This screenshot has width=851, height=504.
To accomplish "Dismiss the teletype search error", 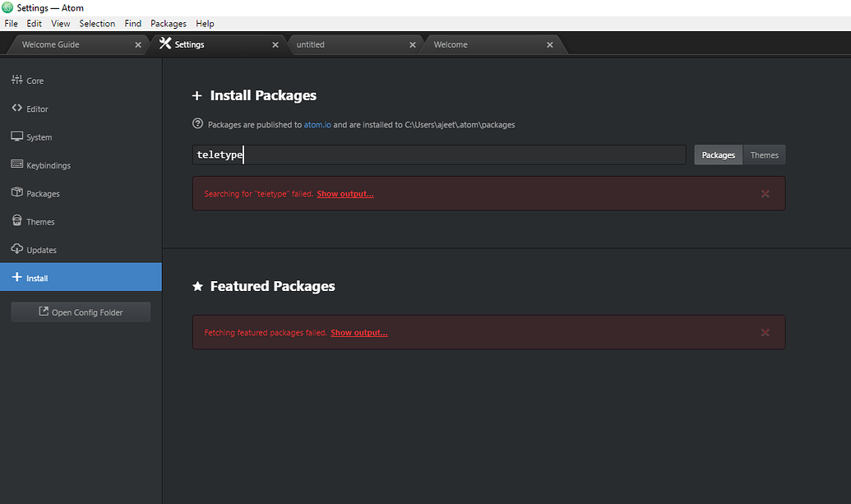I will pos(765,193).
